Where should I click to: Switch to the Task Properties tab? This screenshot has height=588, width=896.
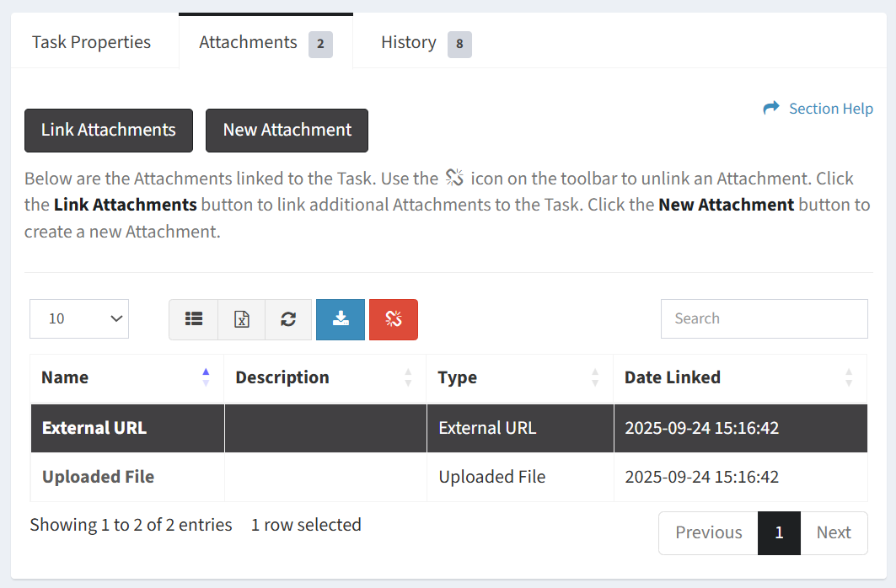[92, 42]
